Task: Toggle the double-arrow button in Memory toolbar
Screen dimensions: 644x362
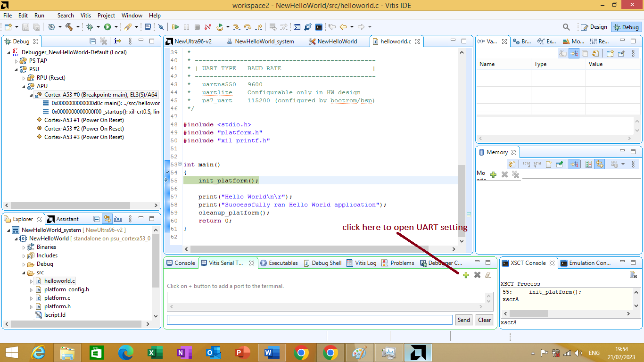Action: pyautogui.click(x=599, y=164)
